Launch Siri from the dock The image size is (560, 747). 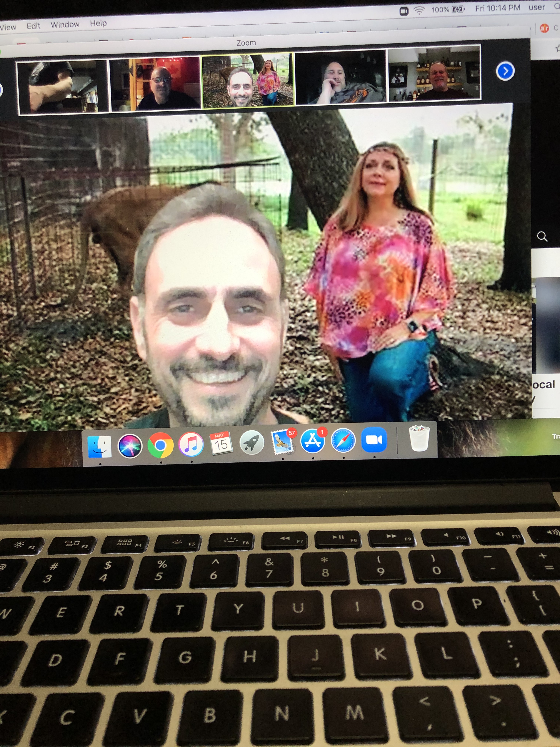[130, 446]
